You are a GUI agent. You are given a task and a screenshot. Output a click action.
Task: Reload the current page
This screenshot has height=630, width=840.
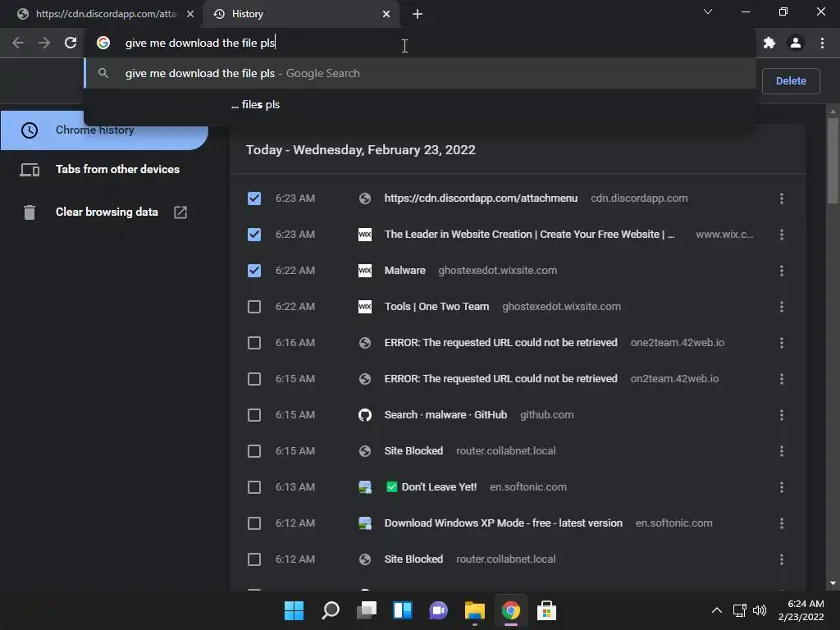click(x=71, y=43)
